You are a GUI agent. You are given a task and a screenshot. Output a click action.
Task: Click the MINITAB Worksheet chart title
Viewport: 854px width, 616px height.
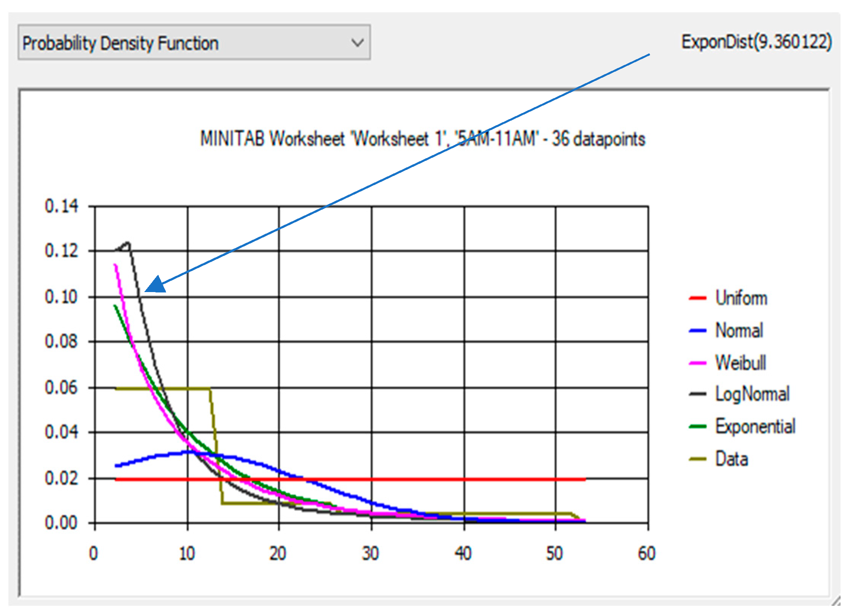422,139
